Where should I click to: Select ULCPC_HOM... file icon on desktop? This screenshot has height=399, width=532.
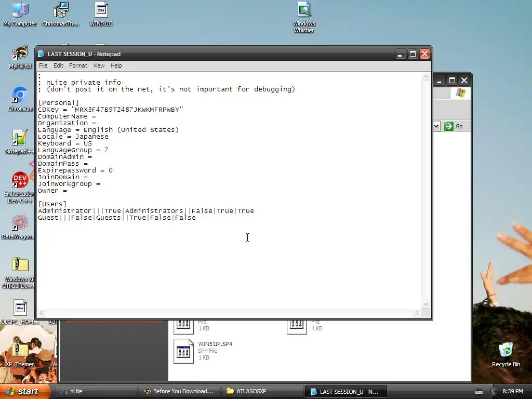[x=20, y=312]
